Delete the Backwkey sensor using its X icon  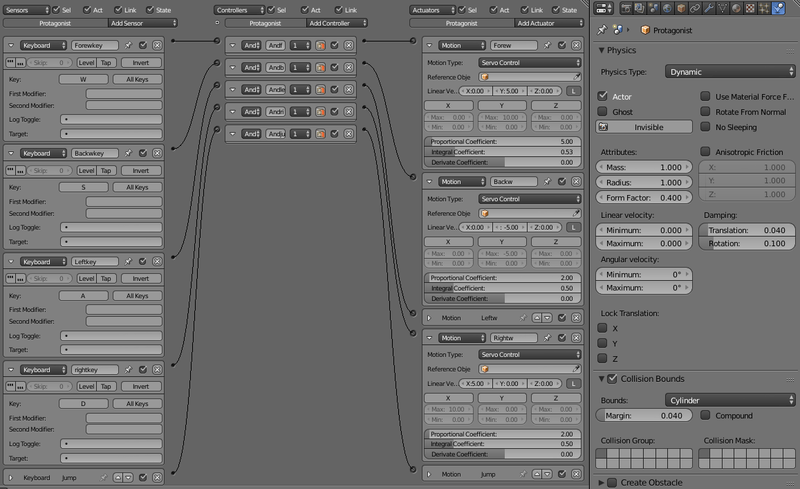pyautogui.click(x=157, y=153)
